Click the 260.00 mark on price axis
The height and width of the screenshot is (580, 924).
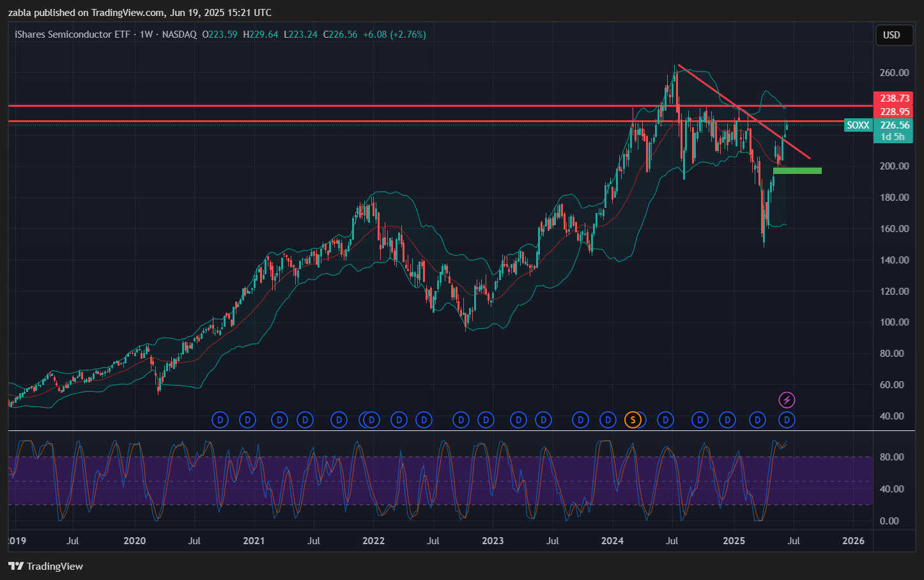894,73
